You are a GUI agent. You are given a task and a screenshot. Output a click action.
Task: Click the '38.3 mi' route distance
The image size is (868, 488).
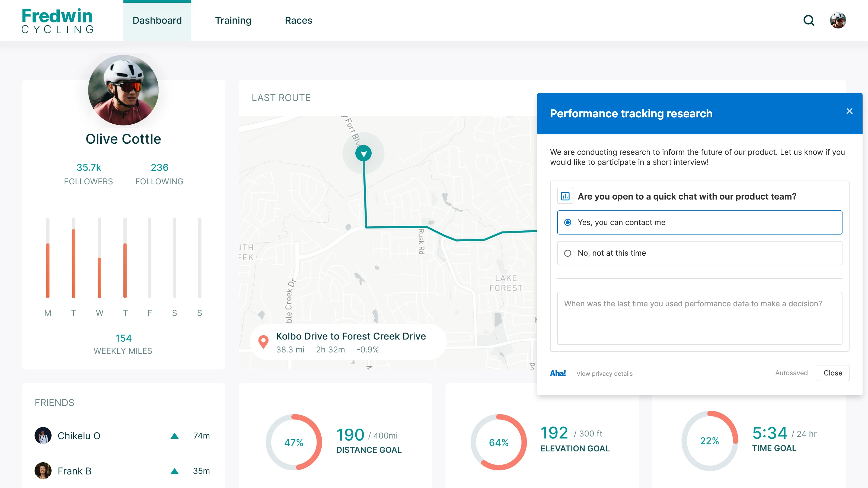290,349
